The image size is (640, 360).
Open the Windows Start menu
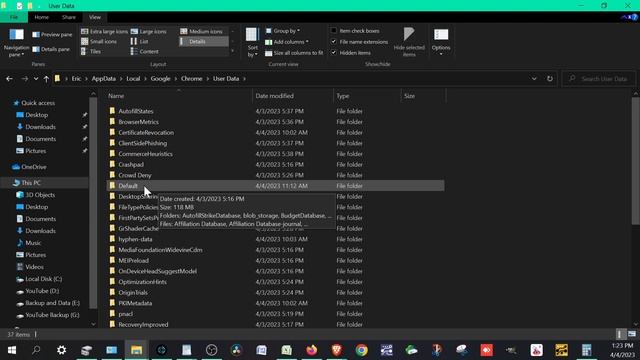(x=12, y=350)
